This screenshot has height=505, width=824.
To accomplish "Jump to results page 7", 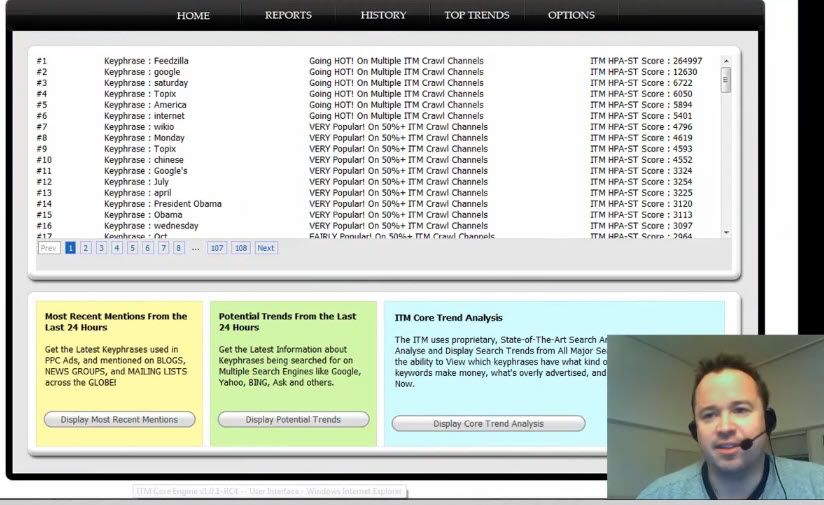I will click(x=163, y=248).
